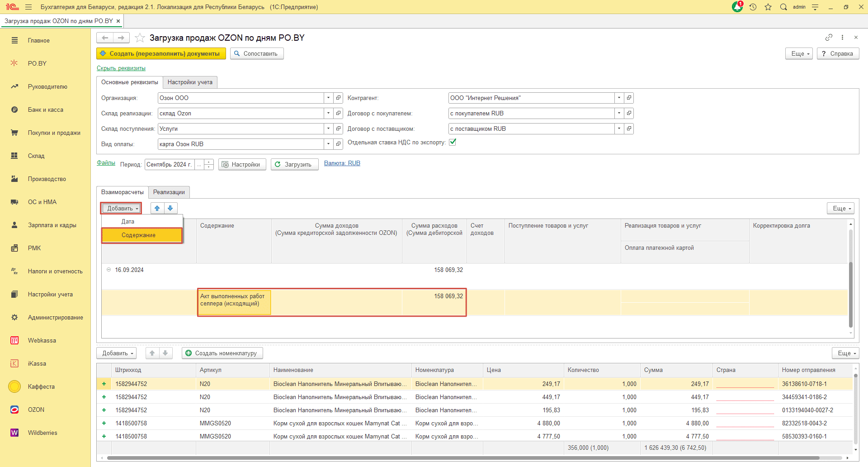868x467 pixels.
Task: Go back with left arrow button
Action: coord(105,38)
